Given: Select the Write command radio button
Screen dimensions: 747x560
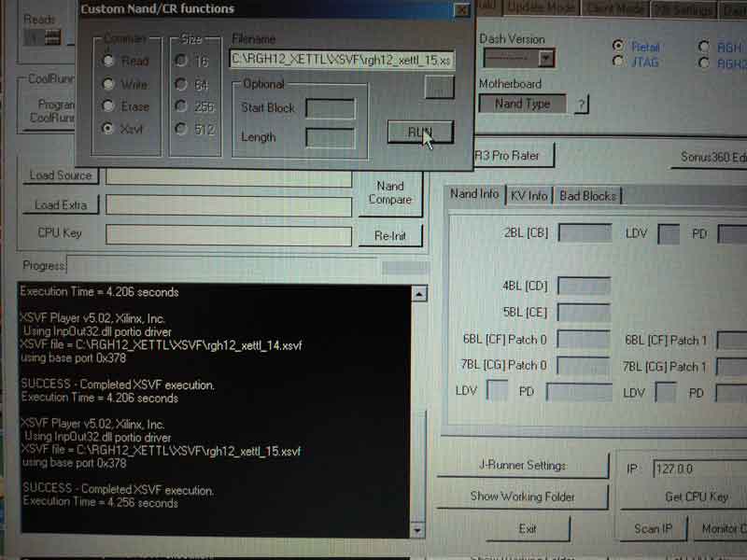Looking at the screenshot, I should pyautogui.click(x=108, y=84).
